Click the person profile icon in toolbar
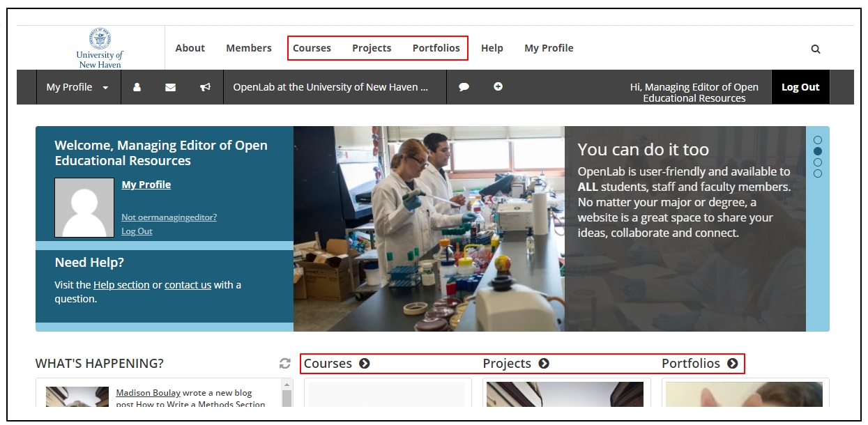This screenshot has height=425, width=868. coord(137,87)
